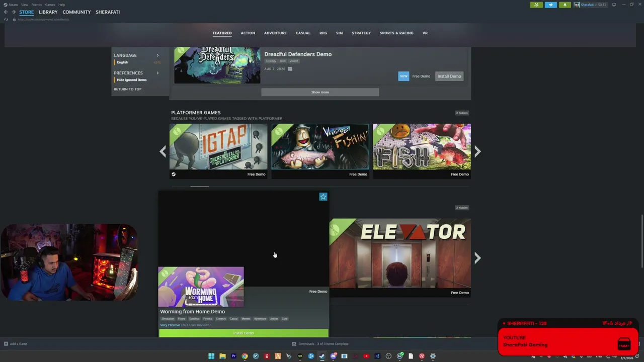Open the user avatar for Sherafati
The width and height of the screenshot is (644, 362).
tap(577, 5)
